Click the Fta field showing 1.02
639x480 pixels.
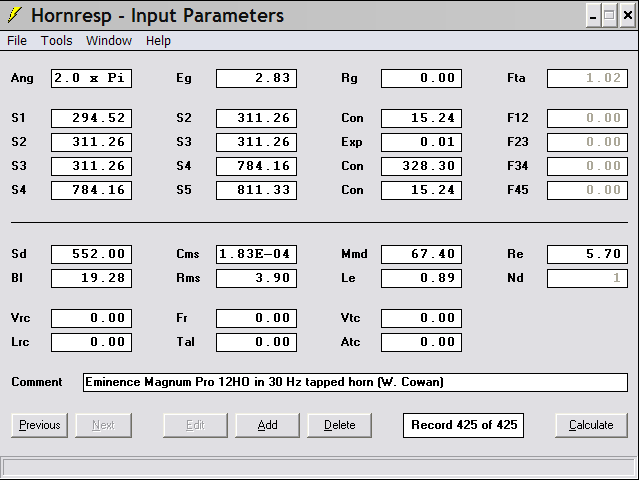point(587,78)
